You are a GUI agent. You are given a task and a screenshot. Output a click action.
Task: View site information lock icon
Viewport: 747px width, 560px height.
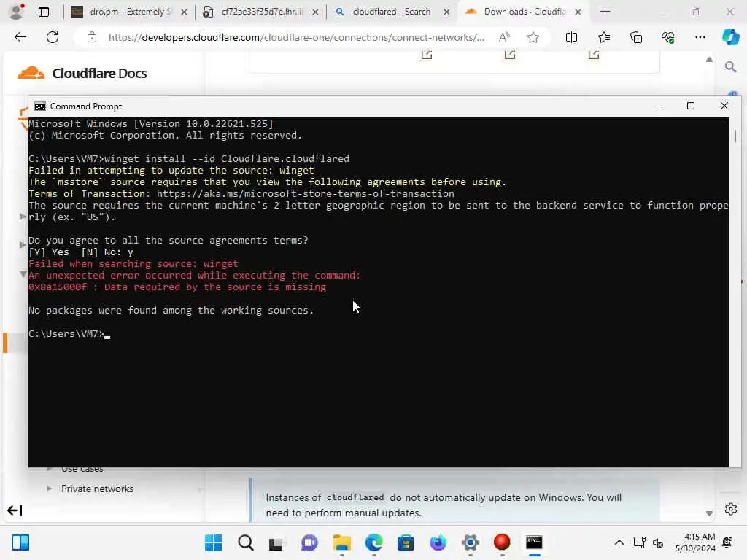(92, 37)
